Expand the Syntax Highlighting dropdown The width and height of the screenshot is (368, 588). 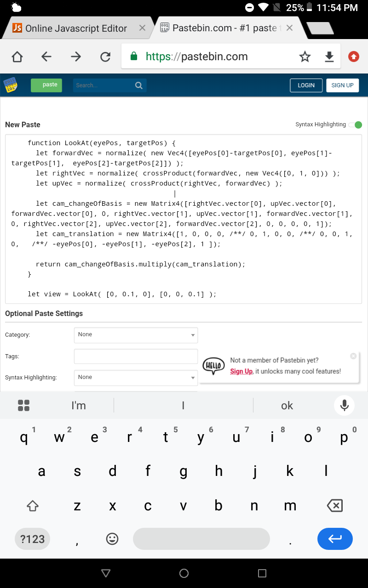(136, 378)
